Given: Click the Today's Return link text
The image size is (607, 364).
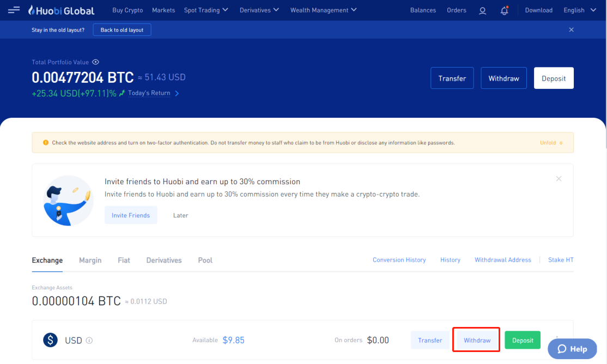Looking at the screenshot, I should [x=149, y=93].
